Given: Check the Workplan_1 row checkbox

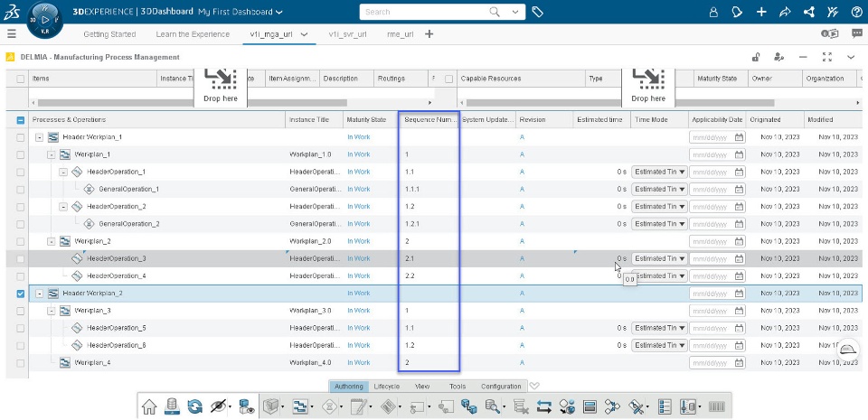Looking at the screenshot, I should point(21,154).
